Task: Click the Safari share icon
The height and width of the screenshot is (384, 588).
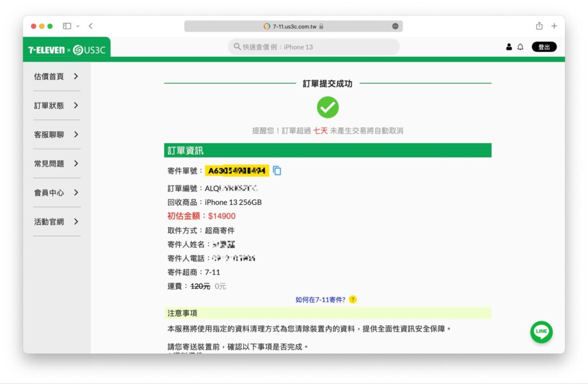Action: pyautogui.click(x=539, y=26)
